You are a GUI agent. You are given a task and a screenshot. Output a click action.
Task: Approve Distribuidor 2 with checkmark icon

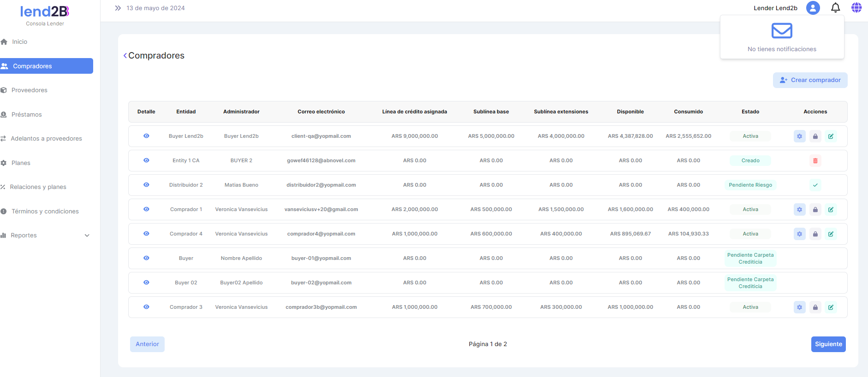pos(815,185)
